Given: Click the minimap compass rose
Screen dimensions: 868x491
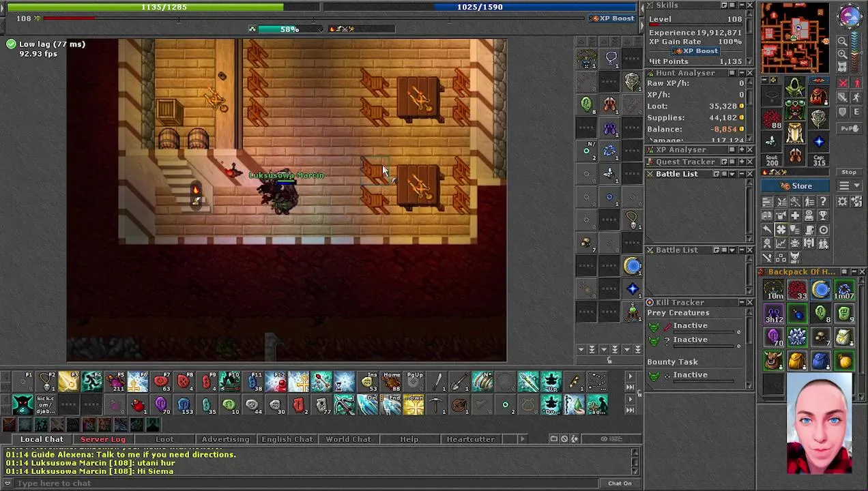Looking at the screenshot, I should pos(850,15).
